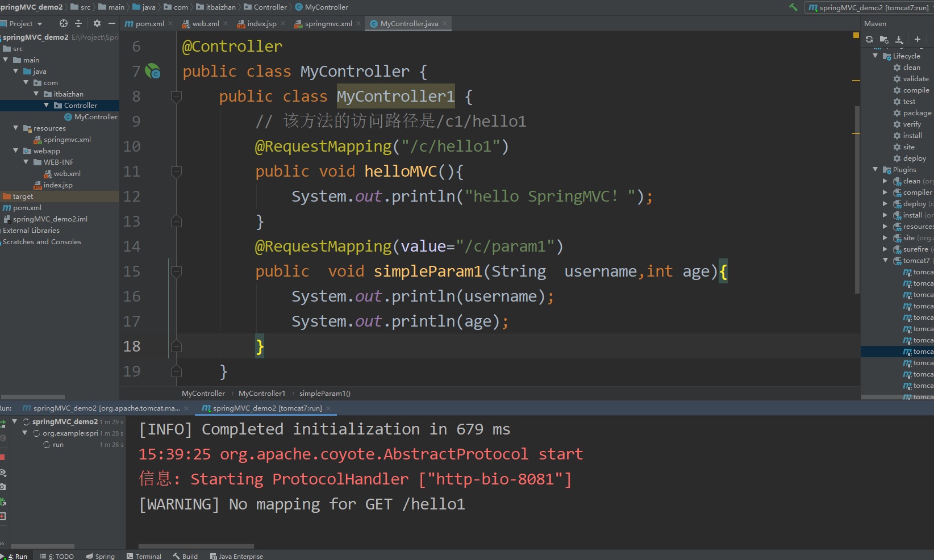Close the pom.xml editor tab
The image size is (934, 560).
(x=170, y=23)
